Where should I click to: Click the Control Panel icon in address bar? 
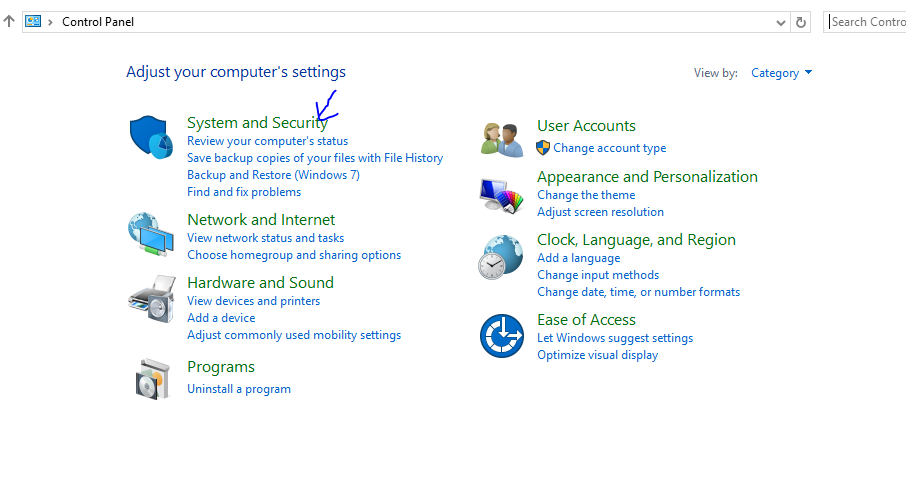33,21
